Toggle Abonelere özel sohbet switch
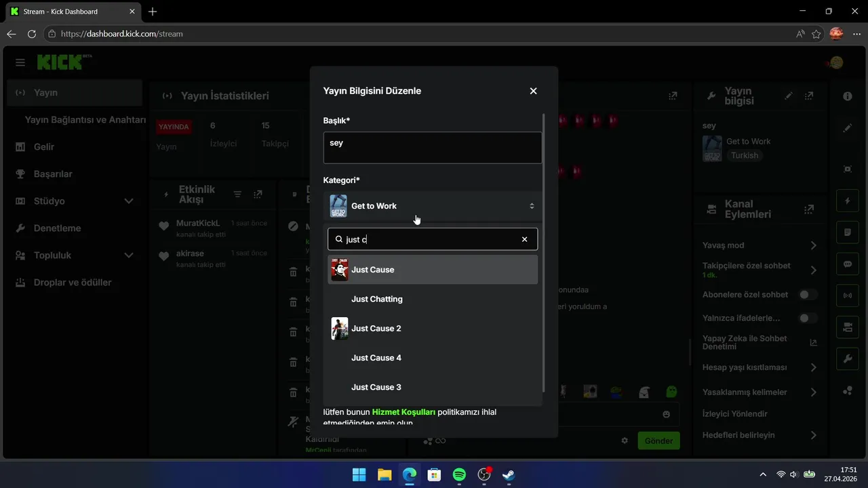 coord(808,295)
